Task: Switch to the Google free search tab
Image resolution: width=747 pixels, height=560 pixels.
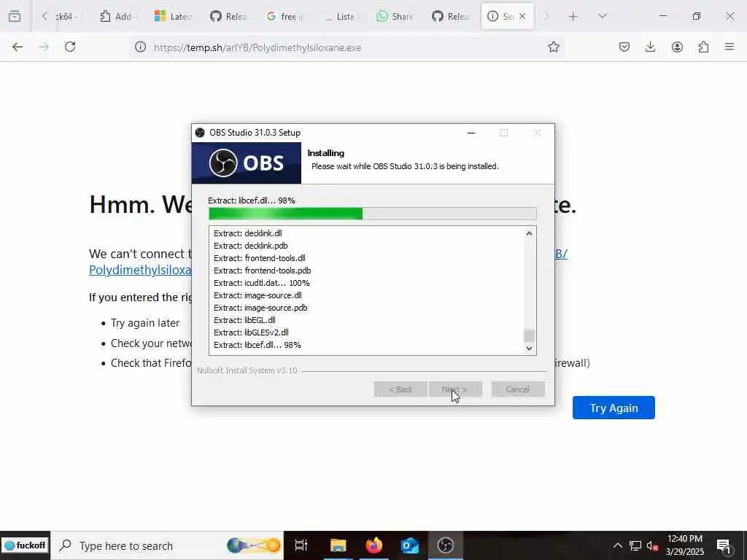Action: coord(284,16)
